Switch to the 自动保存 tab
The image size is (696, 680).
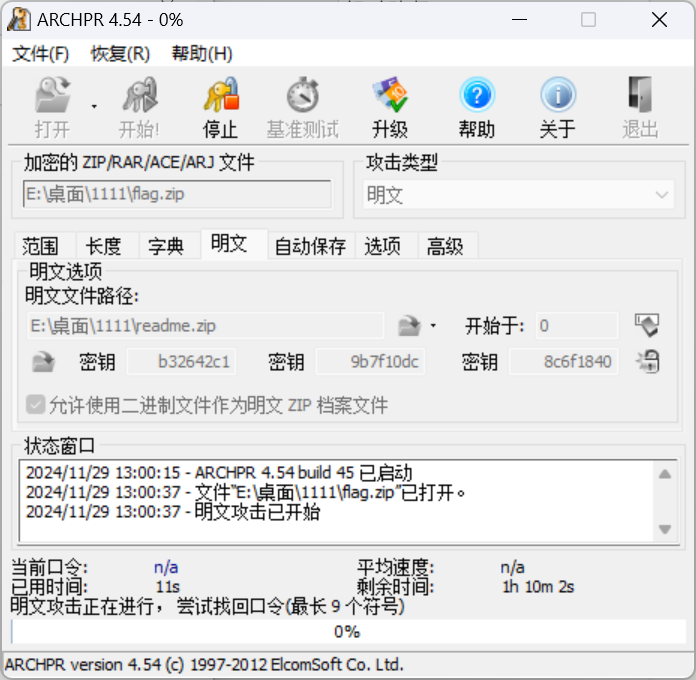310,246
